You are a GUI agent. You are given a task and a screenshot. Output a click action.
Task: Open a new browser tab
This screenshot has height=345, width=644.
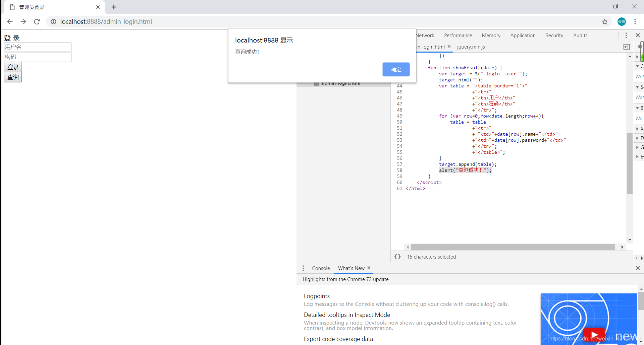click(114, 7)
